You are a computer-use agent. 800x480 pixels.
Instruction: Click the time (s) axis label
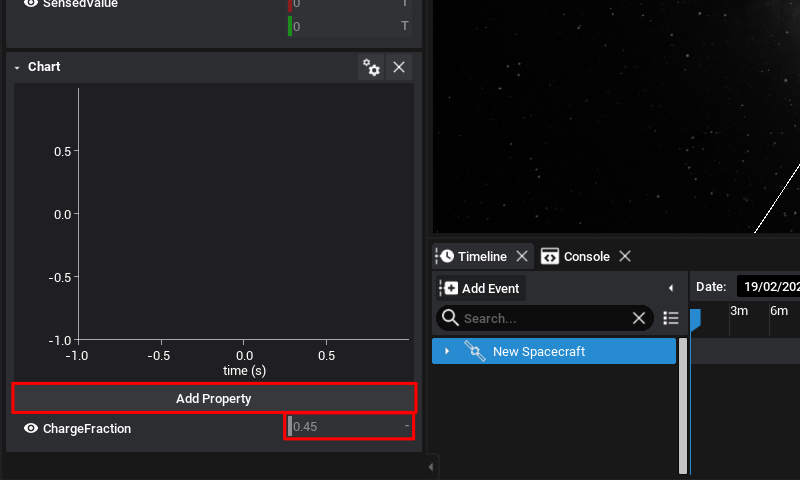[244, 370]
